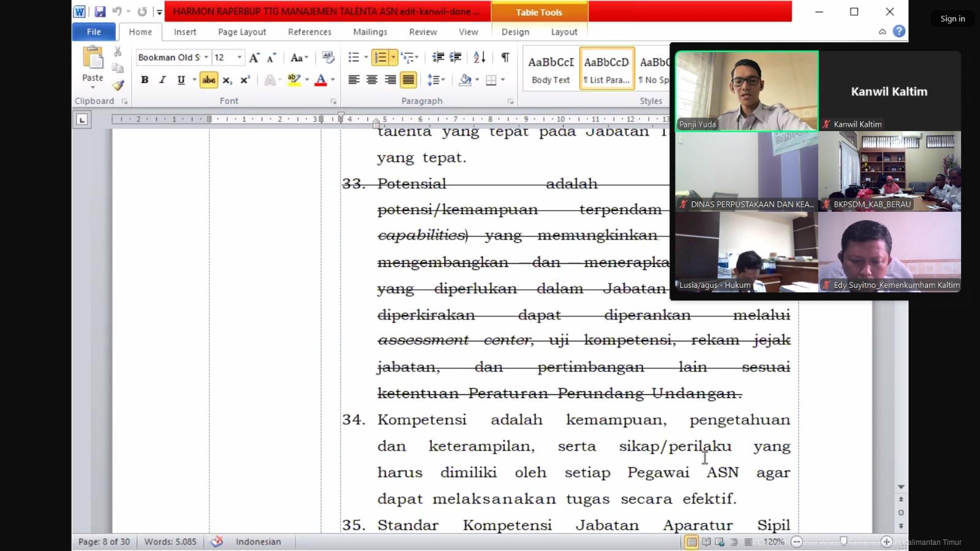Switch to the Review tab
The width and height of the screenshot is (980, 551).
[x=423, y=32]
